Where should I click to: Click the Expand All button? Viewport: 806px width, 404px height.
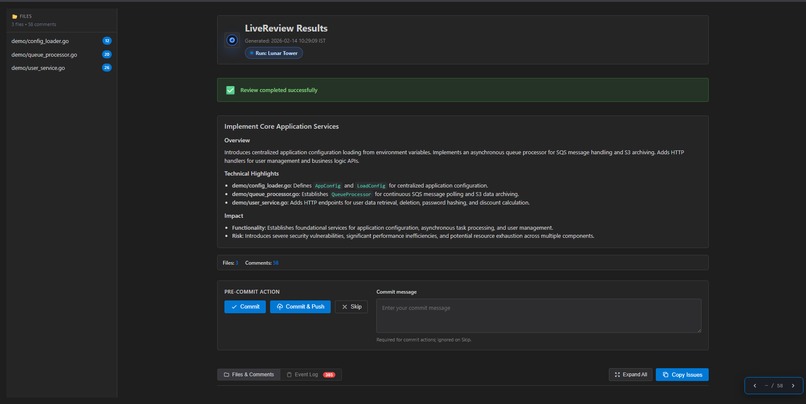coord(631,375)
